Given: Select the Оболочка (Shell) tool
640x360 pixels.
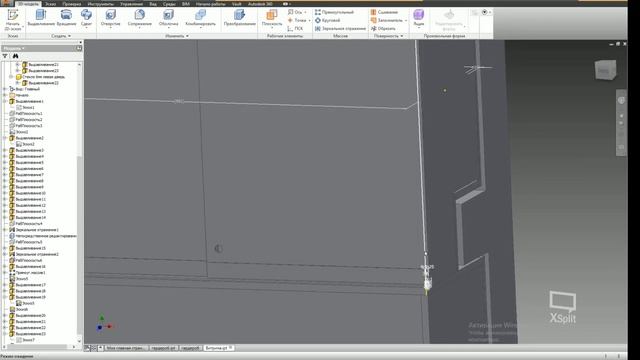Looking at the screenshot, I should (x=168, y=18).
